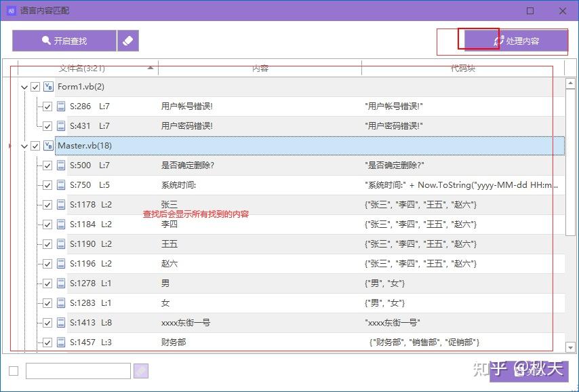The image size is (579, 392).
Task: Collapse the Form1.vb(2) tree node
Action: (x=24, y=87)
